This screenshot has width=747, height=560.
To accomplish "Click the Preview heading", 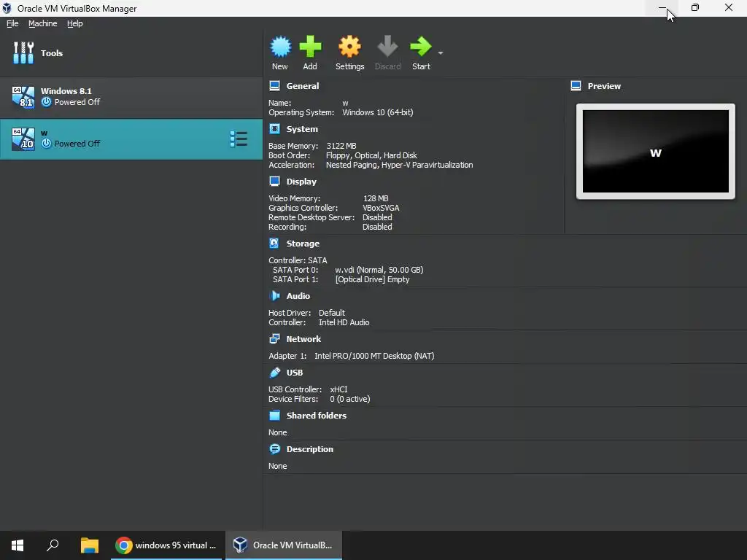I will click(604, 86).
